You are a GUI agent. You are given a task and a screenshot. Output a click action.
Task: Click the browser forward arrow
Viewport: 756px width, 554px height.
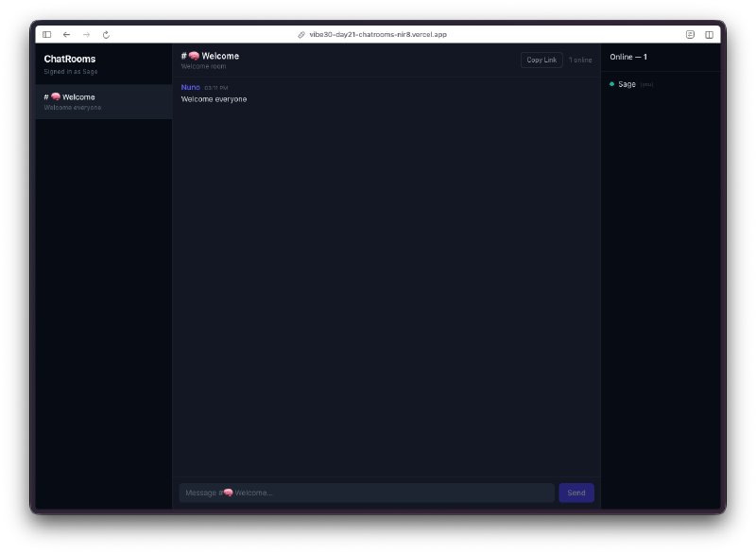pos(86,34)
